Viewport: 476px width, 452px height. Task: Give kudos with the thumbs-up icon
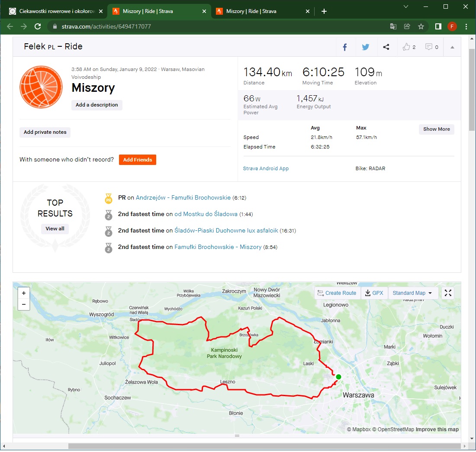click(406, 47)
